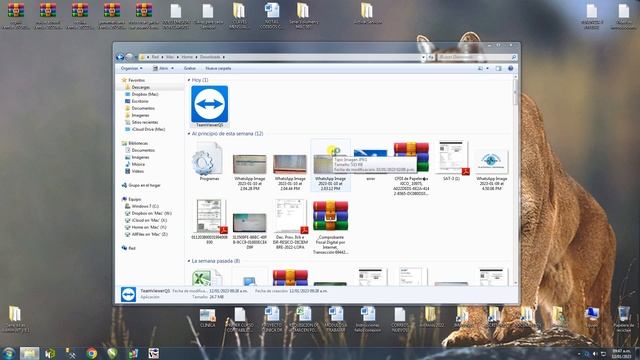Open Música library in sidebar
Image resolution: width=640 pixels, height=360 pixels.
138,164
